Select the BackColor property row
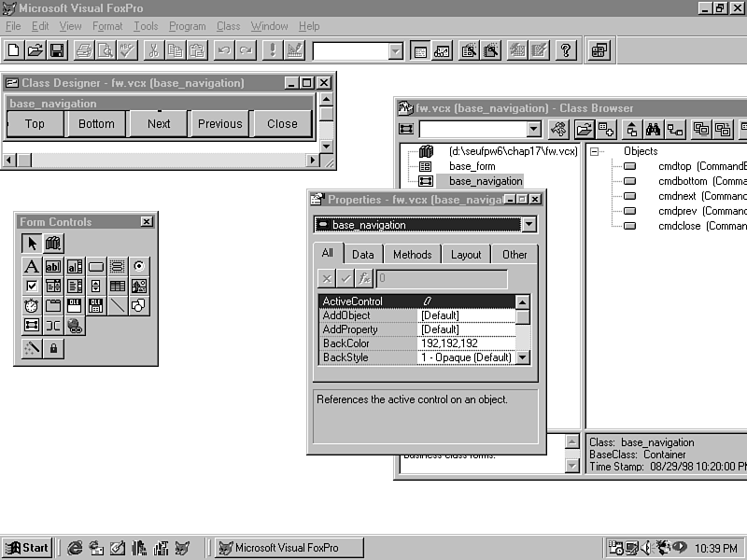This screenshot has width=747, height=560. (x=368, y=343)
